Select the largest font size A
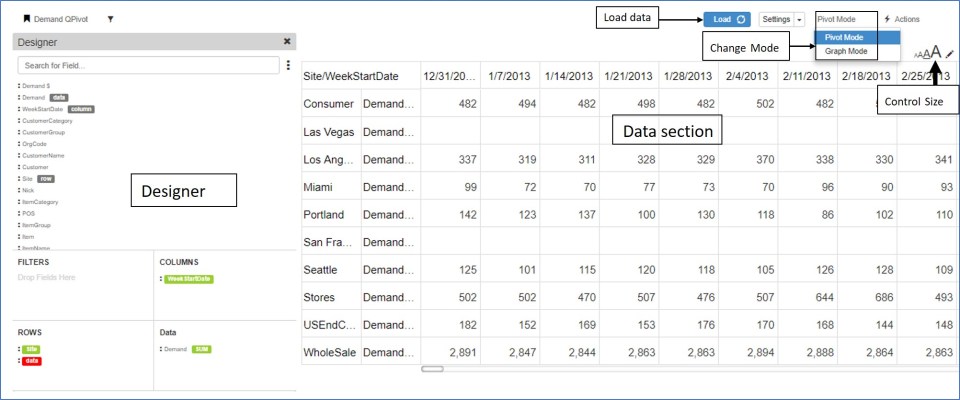This screenshot has height=400, width=960. [x=936, y=52]
